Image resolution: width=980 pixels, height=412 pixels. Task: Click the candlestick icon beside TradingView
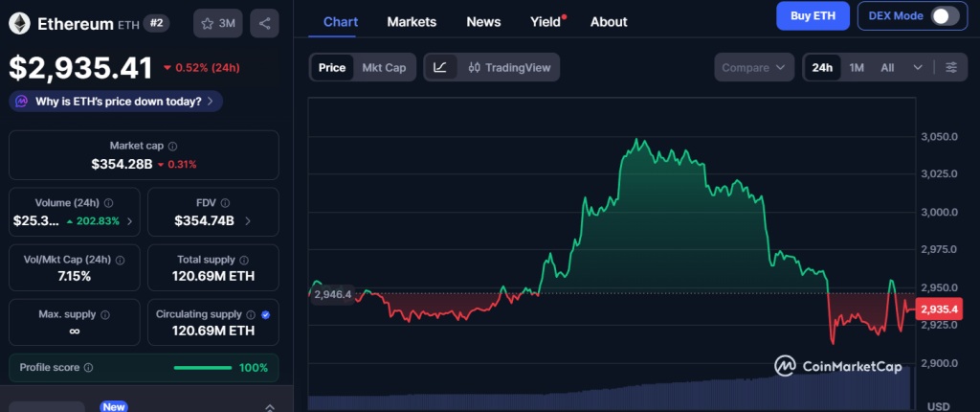pyautogui.click(x=475, y=68)
